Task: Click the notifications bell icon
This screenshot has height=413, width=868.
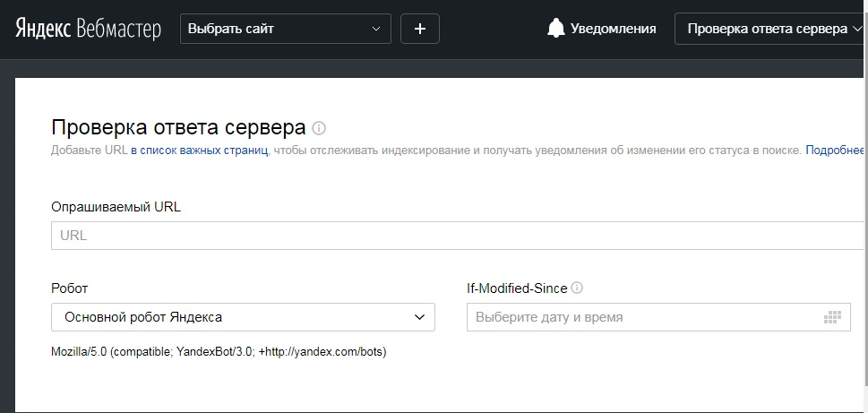Action: (x=555, y=29)
